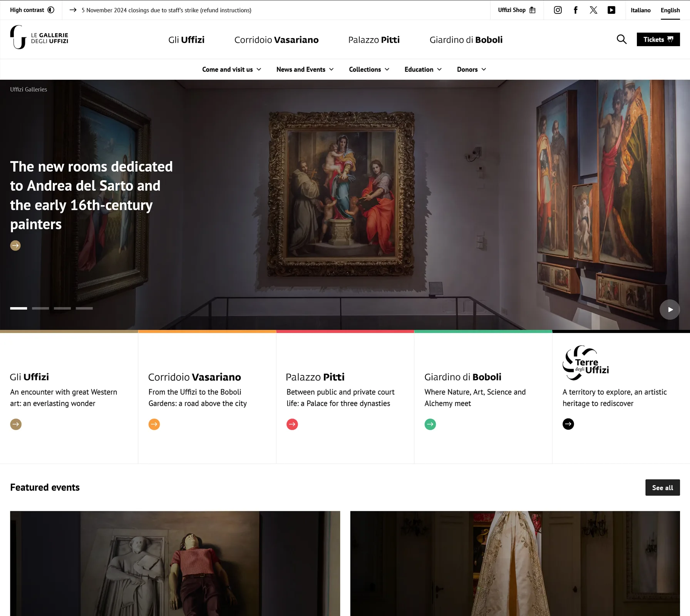
Task: Expand the News and Events dropdown
Action: click(305, 69)
